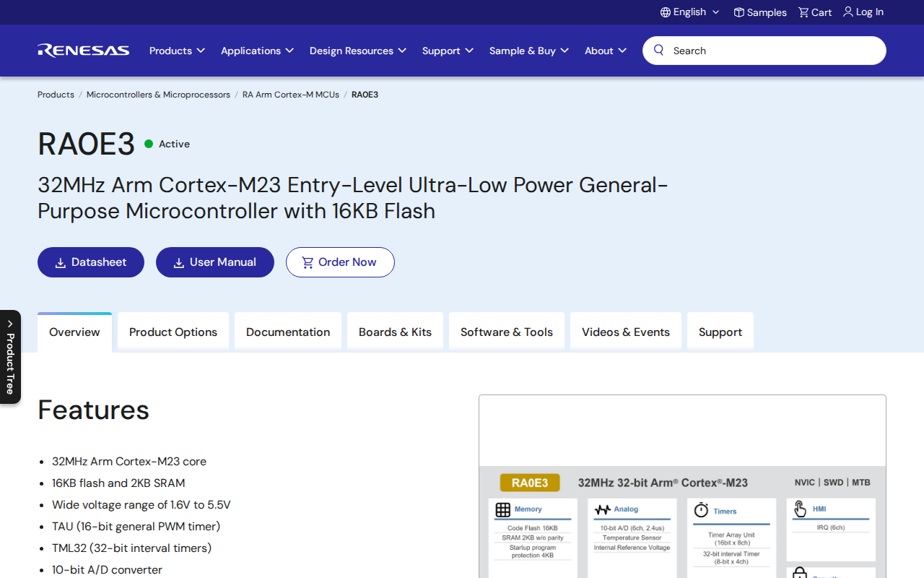Image resolution: width=924 pixels, height=578 pixels.
Task: Click the Analog waveform icon in diagram
Action: click(602, 510)
